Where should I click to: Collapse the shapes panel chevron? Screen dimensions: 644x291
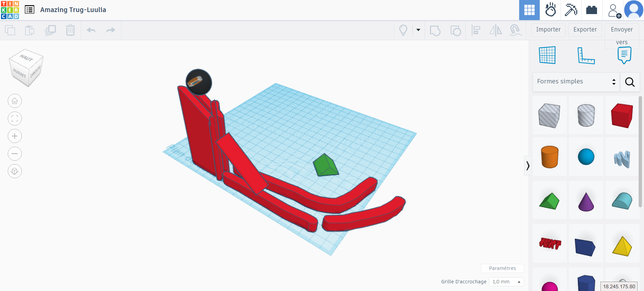pyautogui.click(x=528, y=165)
